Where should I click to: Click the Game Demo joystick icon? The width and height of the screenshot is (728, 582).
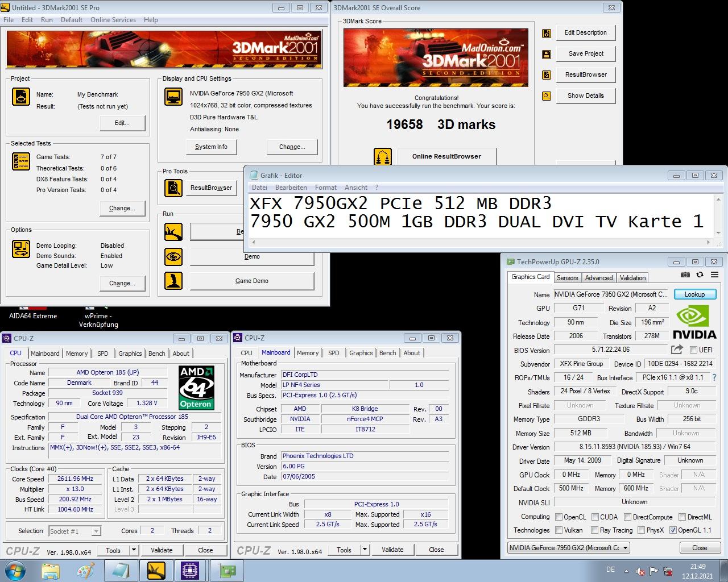(x=173, y=281)
